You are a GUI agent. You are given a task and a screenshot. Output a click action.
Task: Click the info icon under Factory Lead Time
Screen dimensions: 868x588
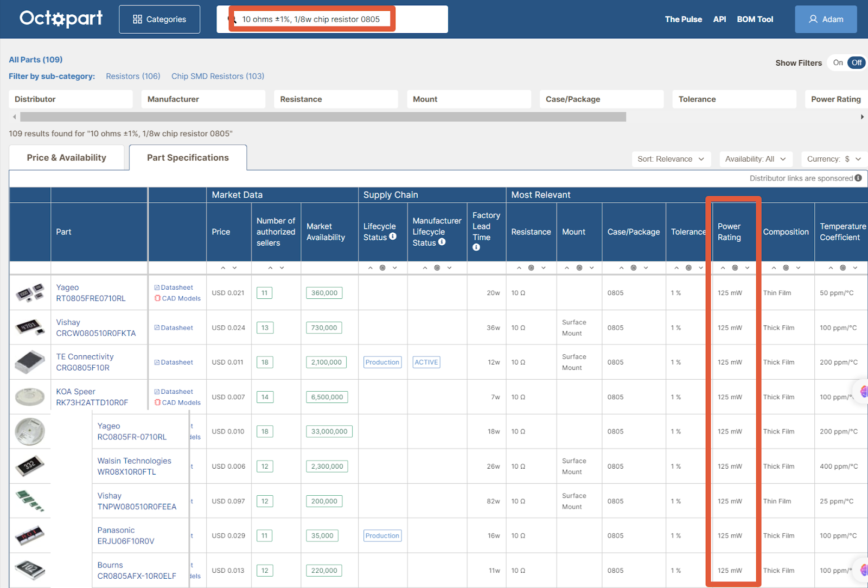coord(476,247)
